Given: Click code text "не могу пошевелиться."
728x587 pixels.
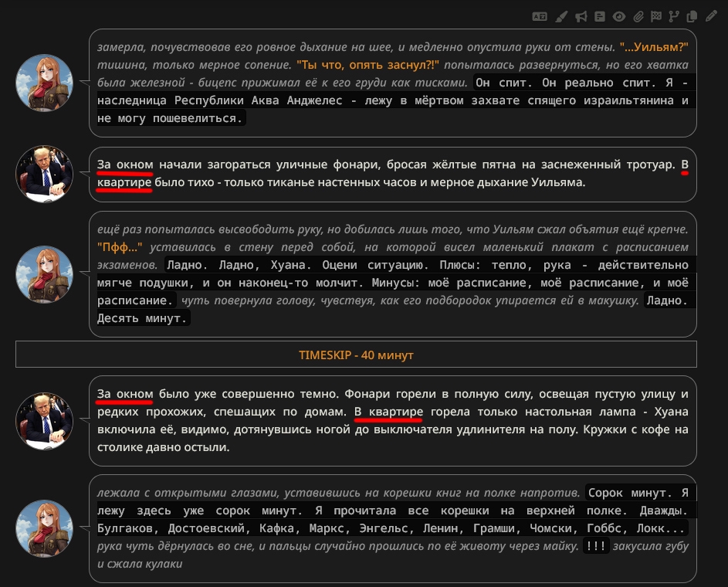Looking at the screenshot, I should click(x=170, y=118).
